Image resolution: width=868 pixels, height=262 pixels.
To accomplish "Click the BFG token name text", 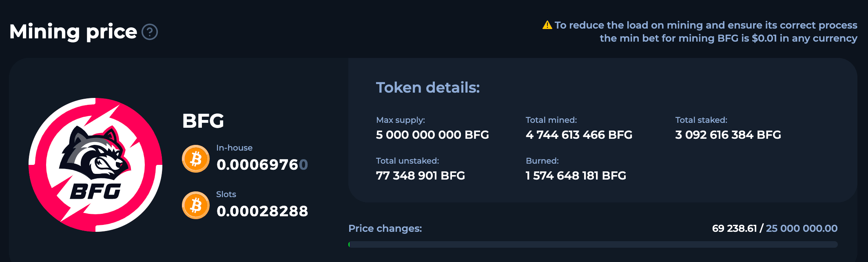I will tap(203, 121).
